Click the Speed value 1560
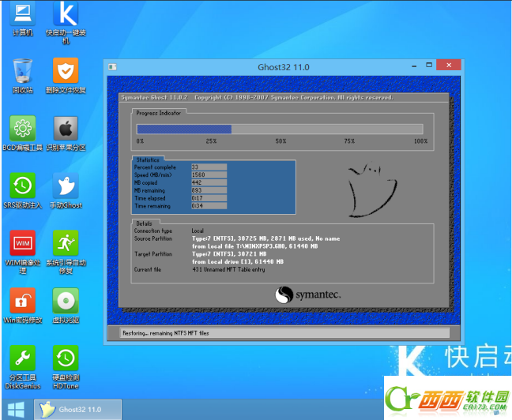The image size is (512, 420). pos(209,175)
